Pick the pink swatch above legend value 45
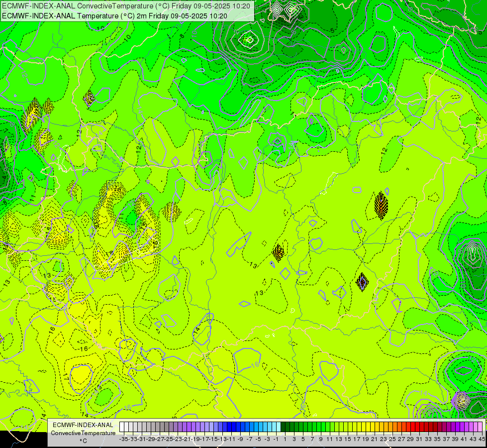Screen dimensions: 487x448 (x=480, y=427)
